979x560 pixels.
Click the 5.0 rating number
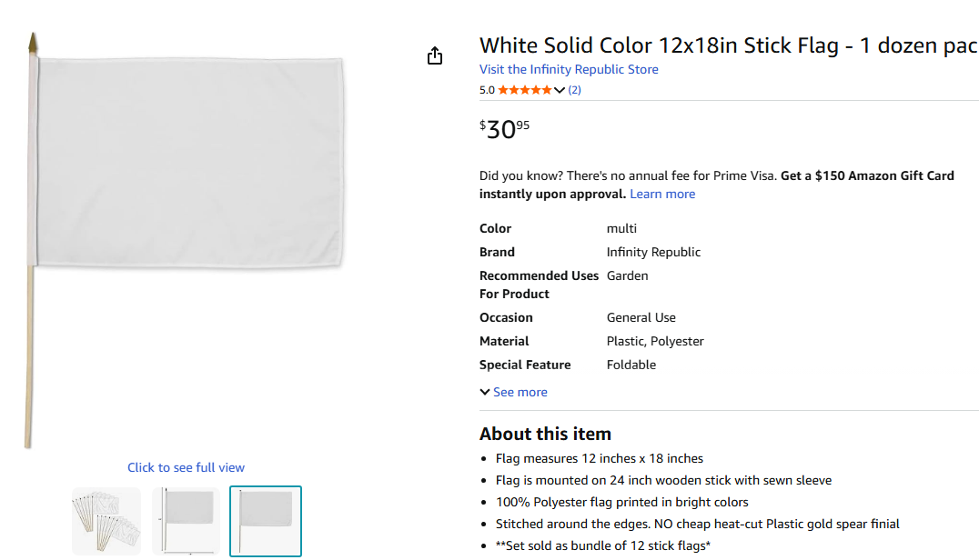(487, 90)
